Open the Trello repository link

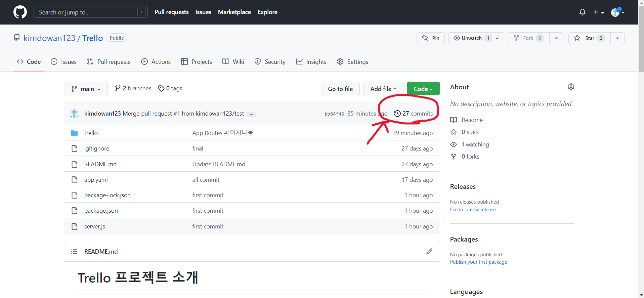(x=92, y=38)
